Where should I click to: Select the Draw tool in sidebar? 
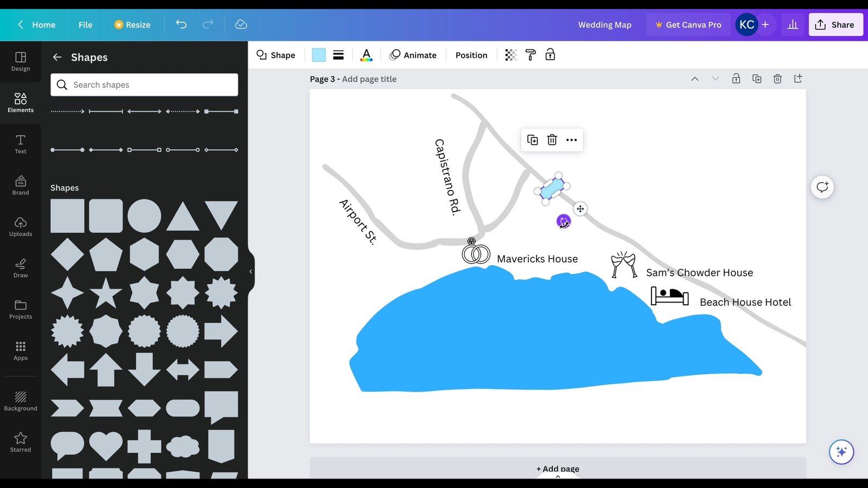(x=20, y=268)
